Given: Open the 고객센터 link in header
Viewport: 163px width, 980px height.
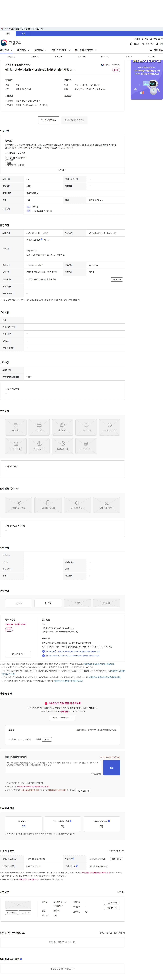Looking at the screenshot, I should pos(136,39).
